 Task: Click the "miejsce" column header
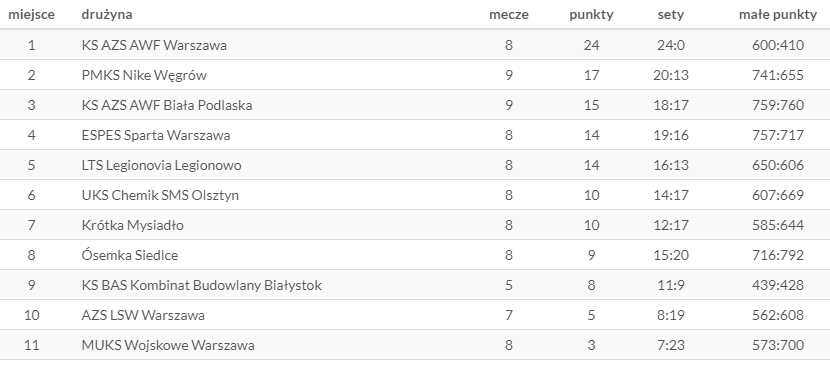tap(31, 15)
